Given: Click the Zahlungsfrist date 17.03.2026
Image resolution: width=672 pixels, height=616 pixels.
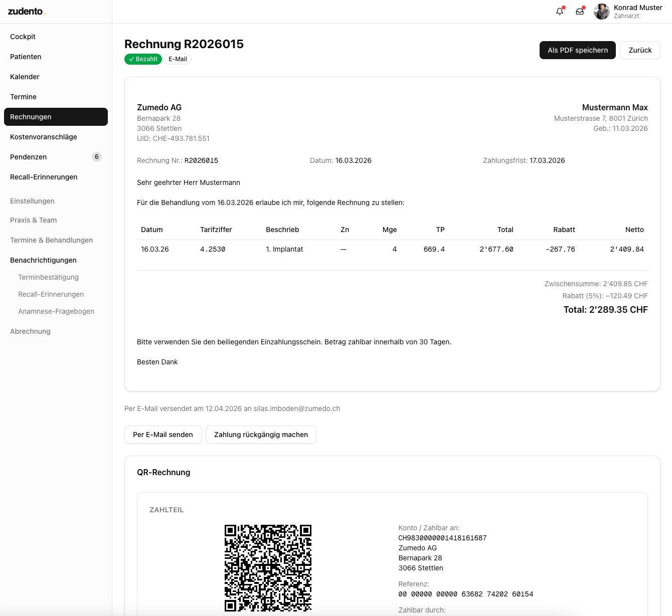Looking at the screenshot, I should point(547,160).
